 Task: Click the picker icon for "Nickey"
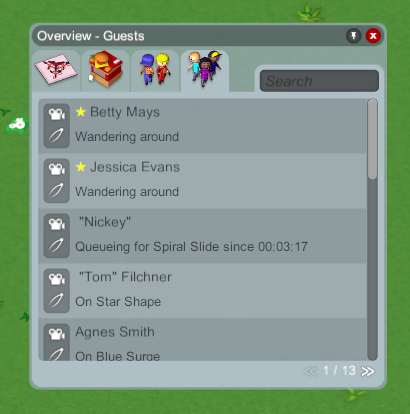(56, 246)
